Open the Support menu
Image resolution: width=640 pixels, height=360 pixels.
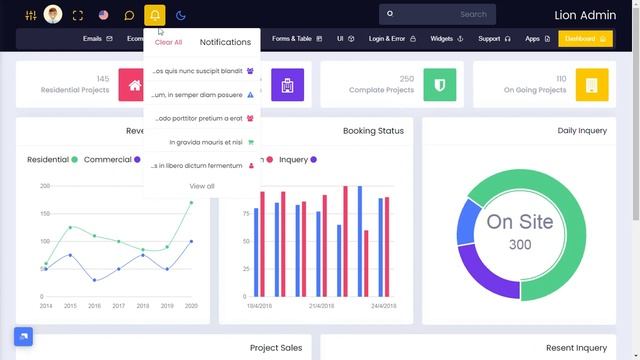(x=494, y=39)
